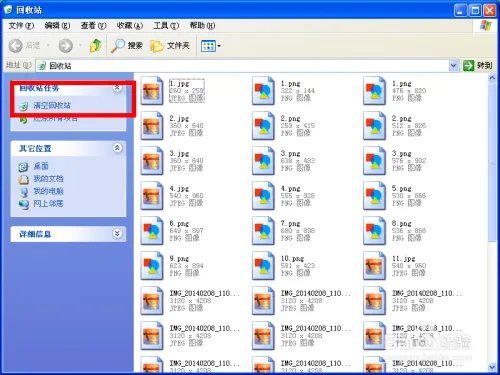Viewport: 500px width, 375px height.
Task: Select the 9.png file icon
Action: (152, 265)
